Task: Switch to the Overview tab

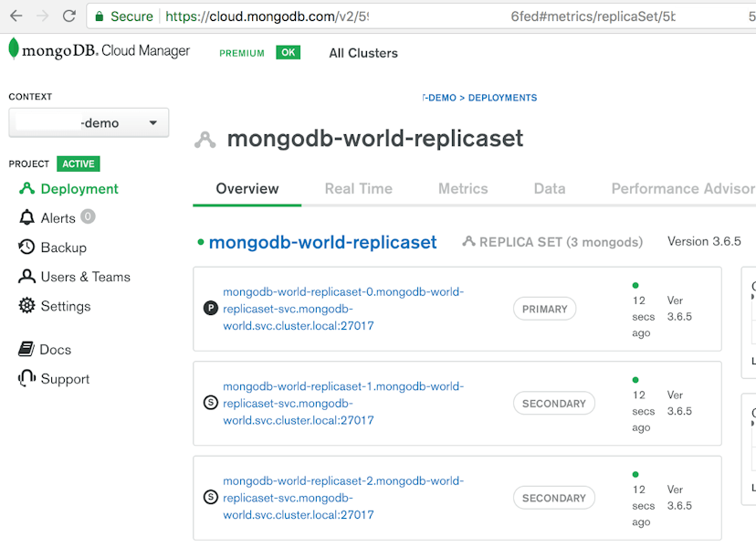Action: click(247, 189)
